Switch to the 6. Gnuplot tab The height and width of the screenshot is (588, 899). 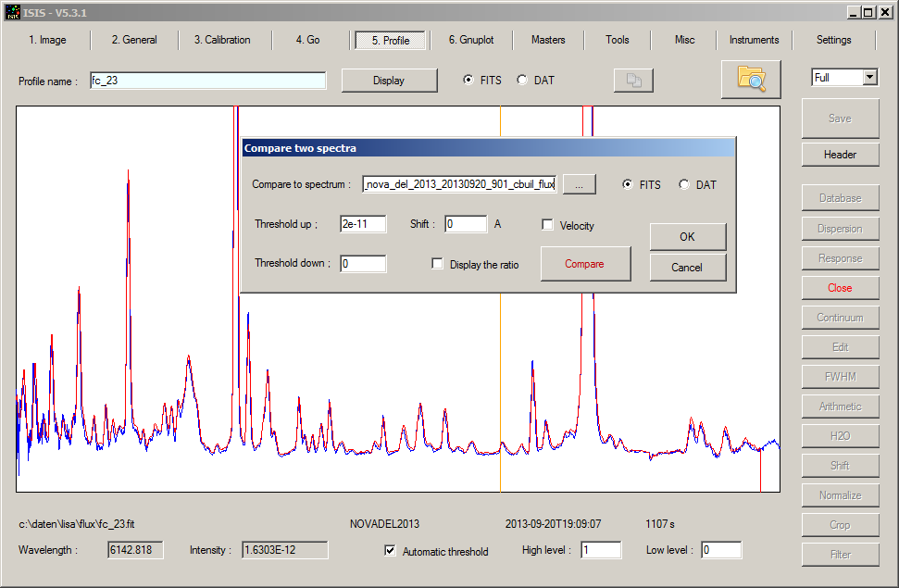(471, 40)
